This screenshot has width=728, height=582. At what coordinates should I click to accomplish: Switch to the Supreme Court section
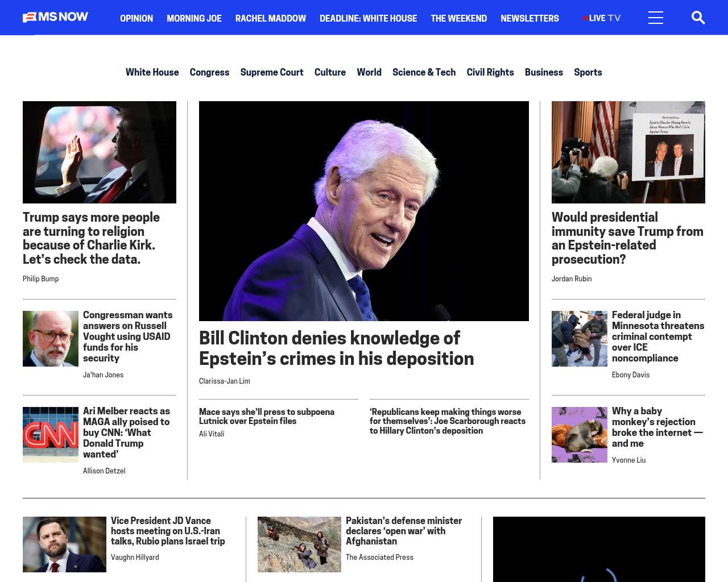click(x=271, y=72)
